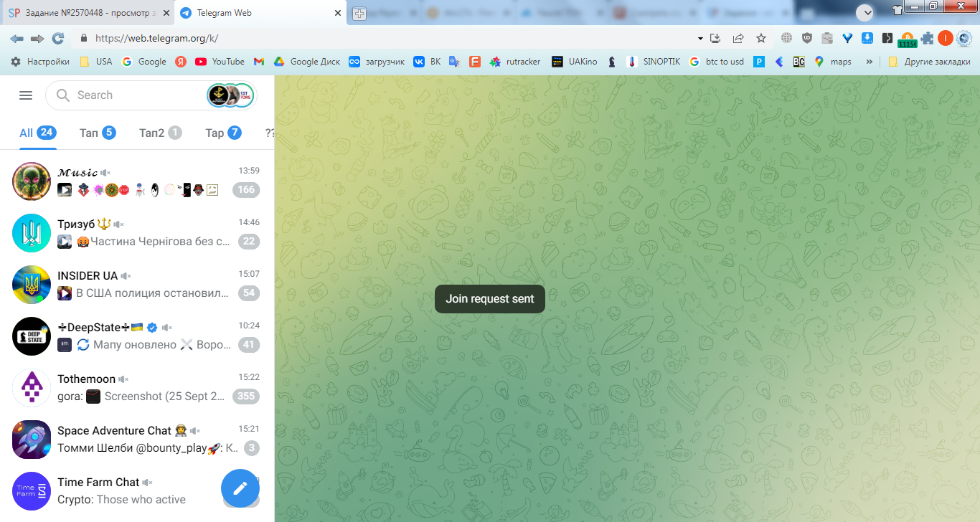The width and height of the screenshot is (980, 522).
Task: Click the 166 unread badge on Music
Action: tap(246, 190)
